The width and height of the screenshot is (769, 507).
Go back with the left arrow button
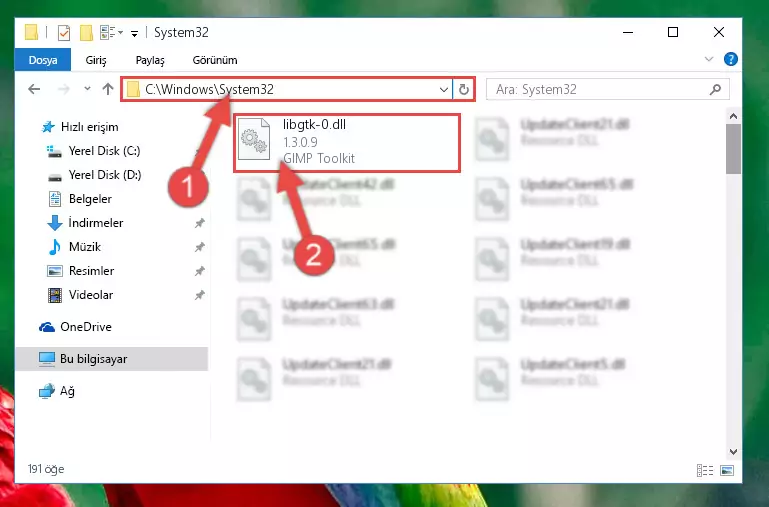click(x=34, y=89)
